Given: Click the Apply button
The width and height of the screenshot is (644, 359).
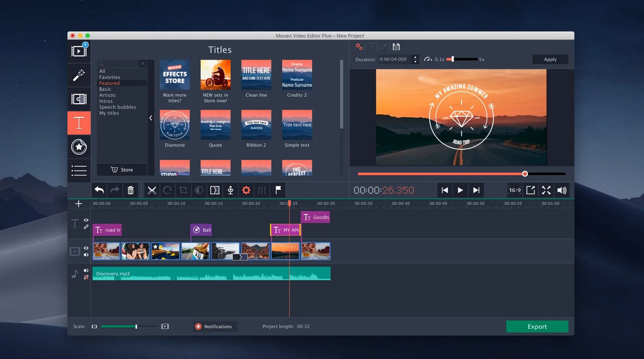Looking at the screenshot, I should click(x=550, y=59).
